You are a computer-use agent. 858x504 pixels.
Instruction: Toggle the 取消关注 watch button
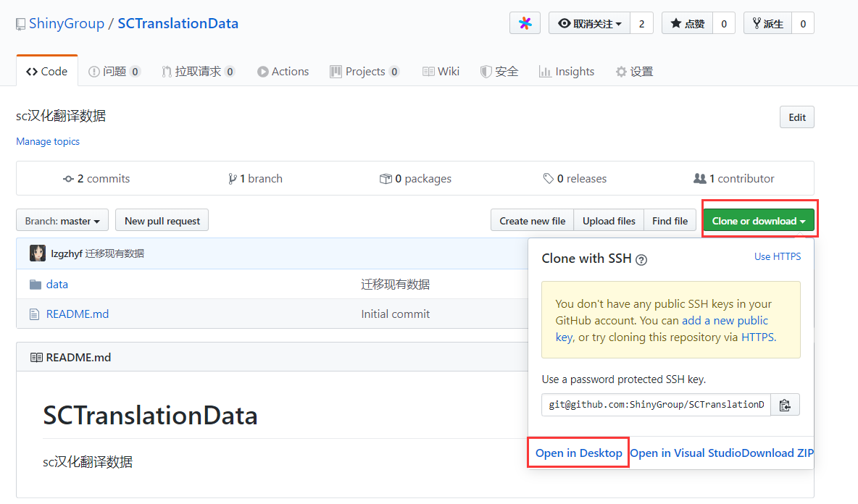(x=590, y=23)
